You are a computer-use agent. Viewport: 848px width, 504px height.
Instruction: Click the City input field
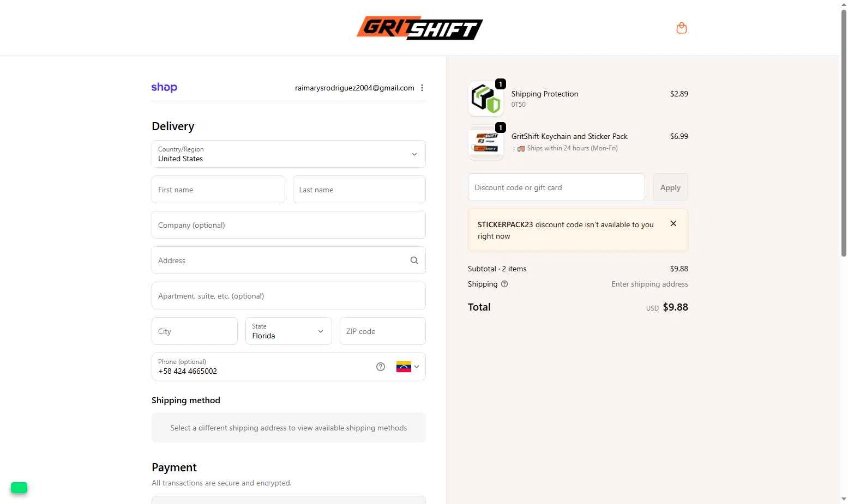[x=195, y=331]
